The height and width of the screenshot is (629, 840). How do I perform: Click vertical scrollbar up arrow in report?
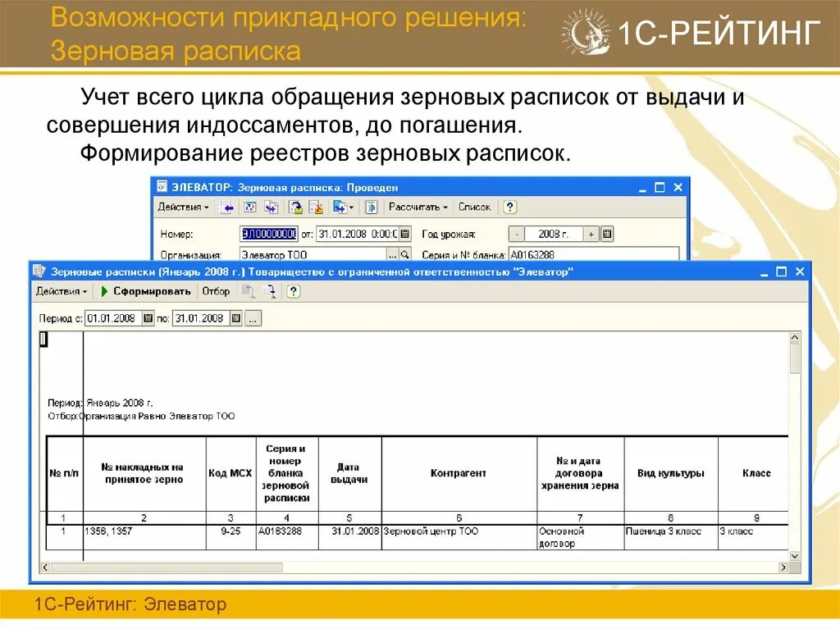click(x=794, y=338)
